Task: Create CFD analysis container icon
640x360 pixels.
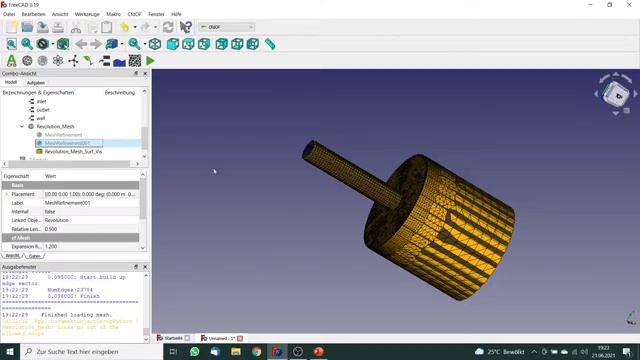Action: (x=11, y=61)
